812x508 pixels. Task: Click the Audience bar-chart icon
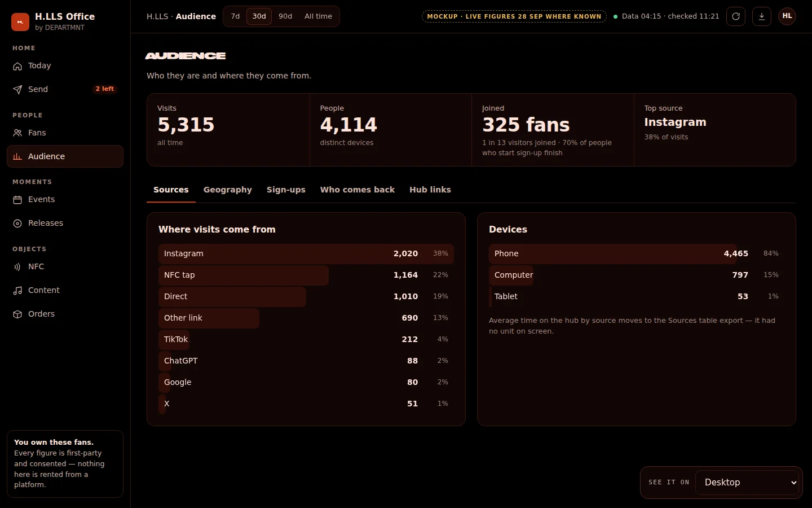tap(17, 157)
